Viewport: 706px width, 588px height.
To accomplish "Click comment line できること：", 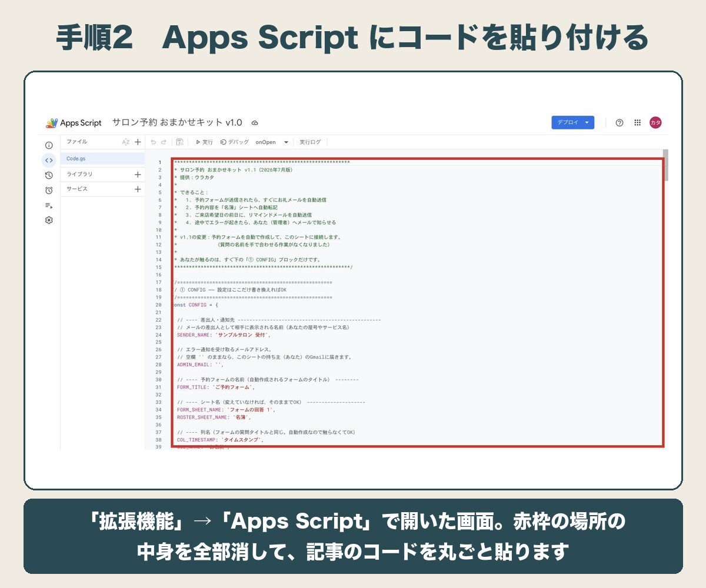I will pyautogui.click(x=191, y=192).
